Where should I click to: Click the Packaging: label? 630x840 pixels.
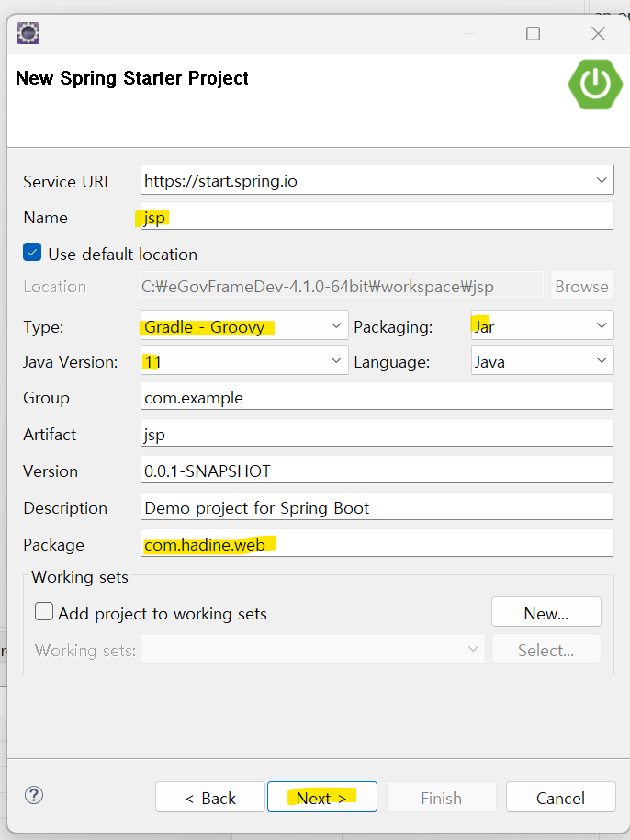point(393,327)
